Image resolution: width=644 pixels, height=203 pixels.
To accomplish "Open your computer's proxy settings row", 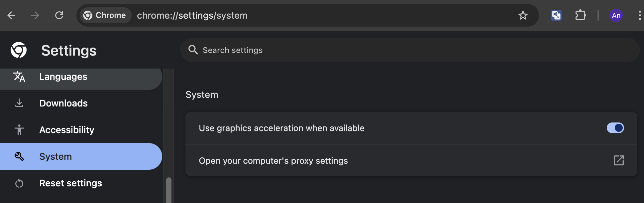I will (x=273, y=161).
